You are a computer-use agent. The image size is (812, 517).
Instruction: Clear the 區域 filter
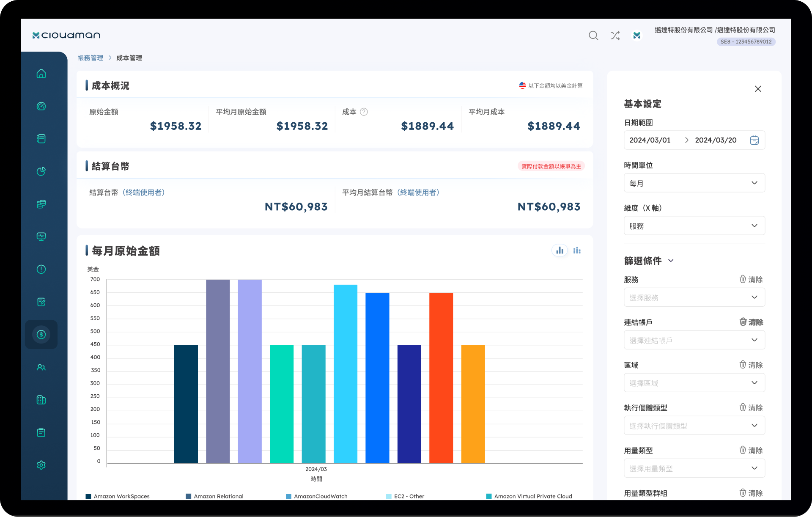tap(751, 365)
